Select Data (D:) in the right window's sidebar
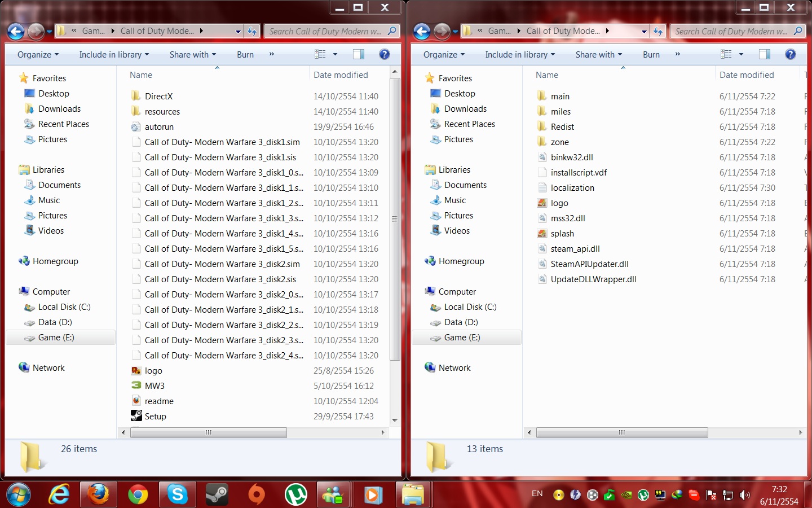This screenshot has width=812, height=508. point(461,322)
